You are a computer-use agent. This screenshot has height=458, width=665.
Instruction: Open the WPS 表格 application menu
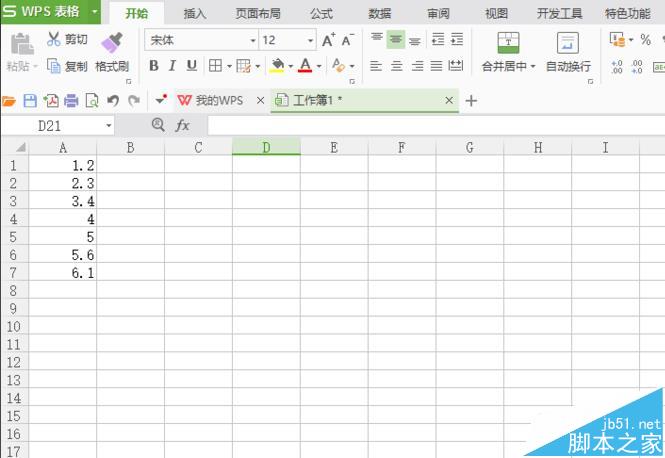(x=50, y=11)
